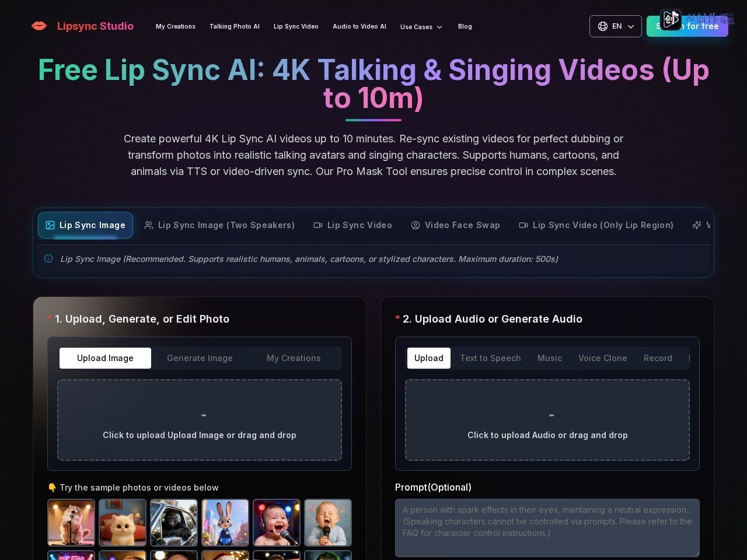
Task: Select the Upload audio tab
Action: 429,358
